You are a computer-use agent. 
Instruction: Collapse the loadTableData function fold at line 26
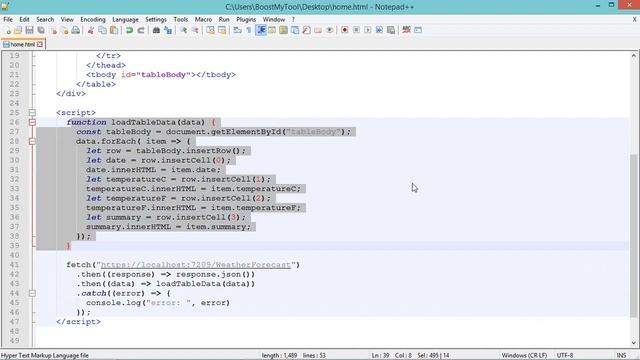(32, 122)
